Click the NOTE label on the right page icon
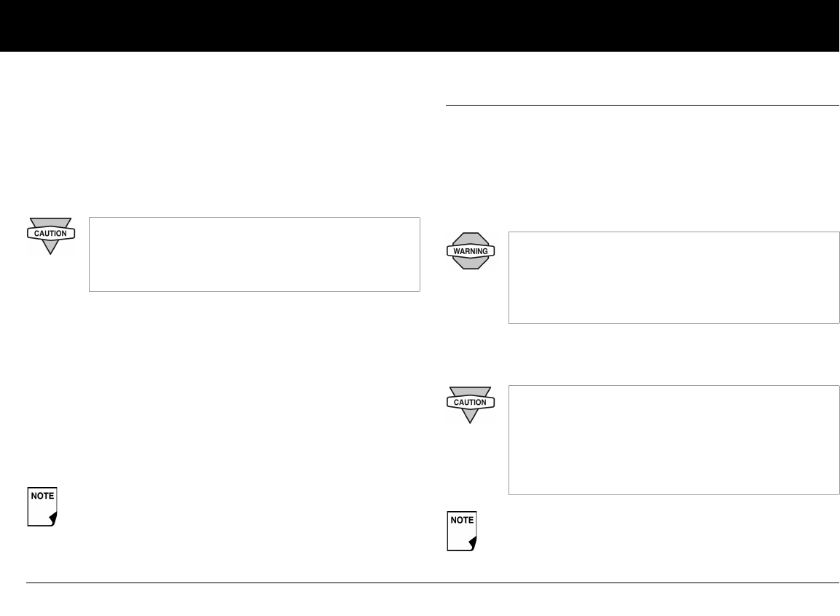 (x=461, y=519)
